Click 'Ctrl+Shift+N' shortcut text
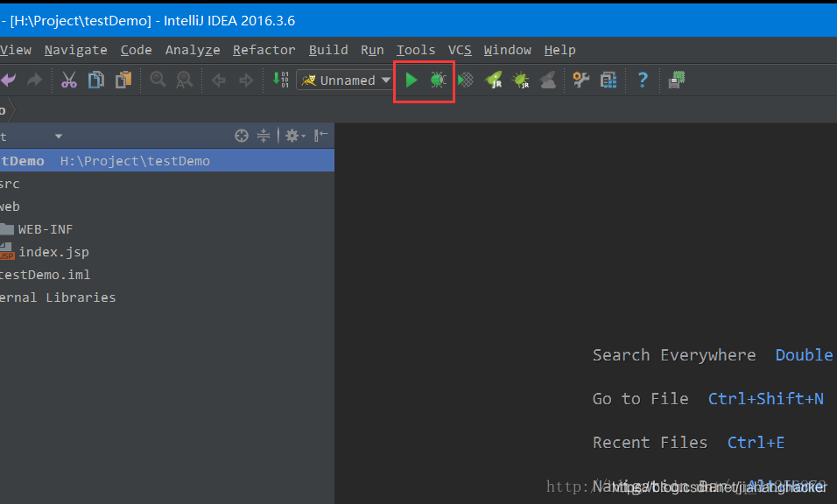This screenshot has height=504, width=837. coord(765,399)
